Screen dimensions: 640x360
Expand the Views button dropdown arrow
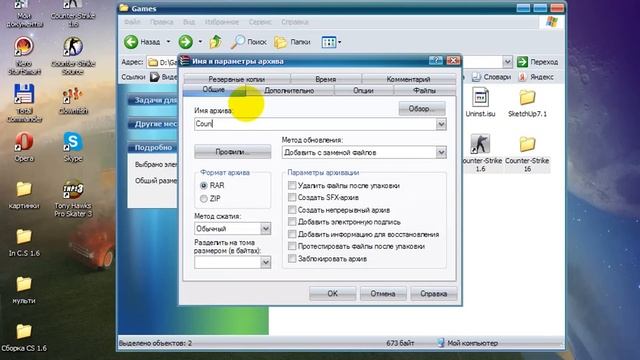click(340, 42)
